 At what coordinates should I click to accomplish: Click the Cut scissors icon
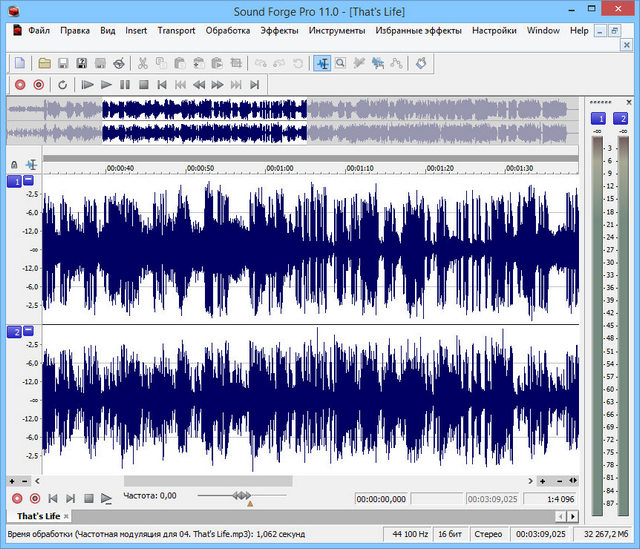pyautogui.click(x=143, y=63)
